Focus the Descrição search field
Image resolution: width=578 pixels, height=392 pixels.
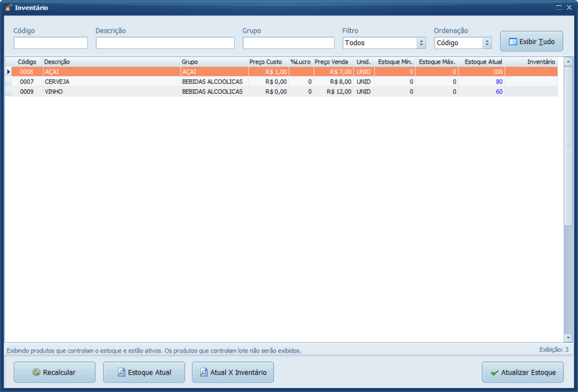point(165,43)
